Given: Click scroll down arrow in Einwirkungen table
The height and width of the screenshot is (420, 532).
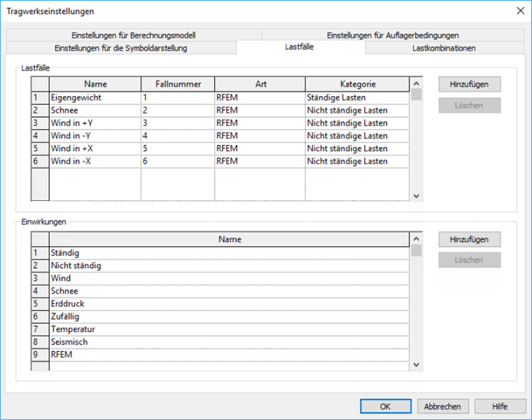Looking at the screenshot, I should tap(416, 365).
